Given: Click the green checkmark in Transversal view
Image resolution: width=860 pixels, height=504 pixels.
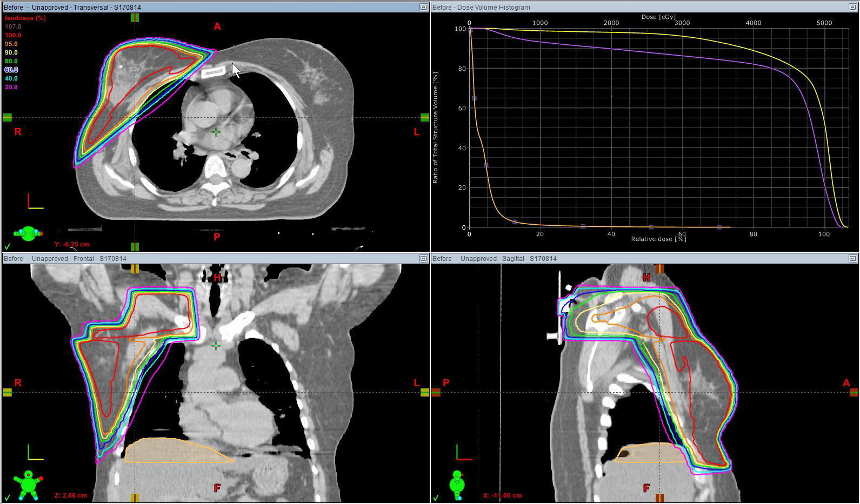Looking at the screenshot, I should pyautogui.click(x=8, y=246).
